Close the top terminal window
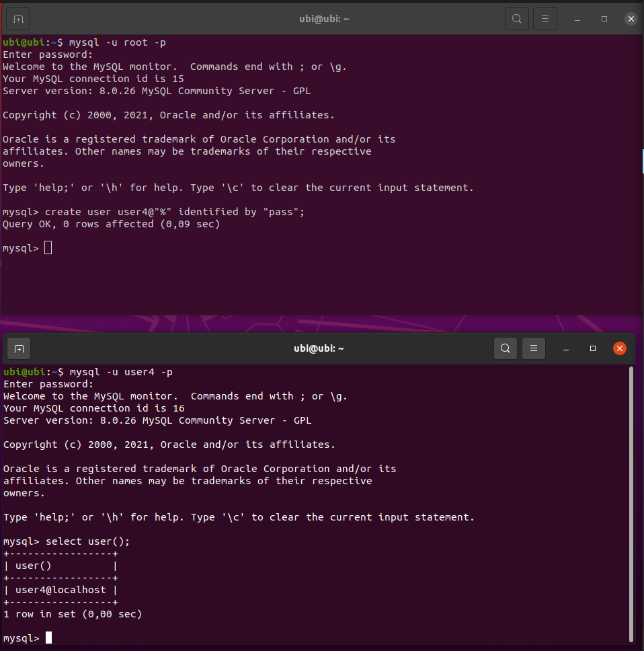Screen dimensions: 644x651 631,19
